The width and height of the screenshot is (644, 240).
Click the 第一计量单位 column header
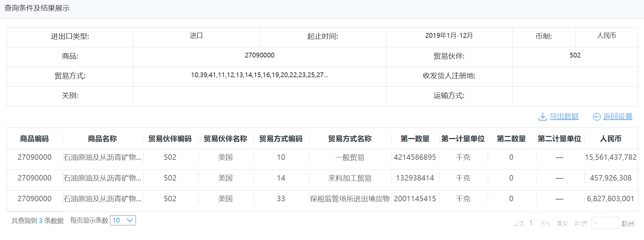coord(463,139)
